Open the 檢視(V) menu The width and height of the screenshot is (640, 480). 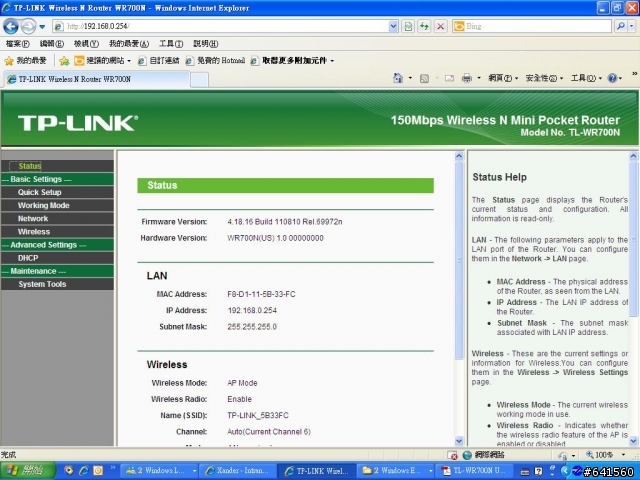86,44
